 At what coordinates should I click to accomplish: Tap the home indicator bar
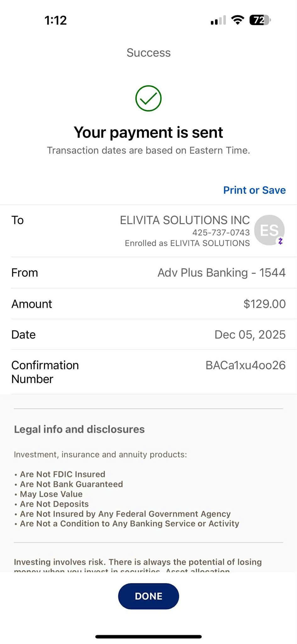(x=148, y=637)
